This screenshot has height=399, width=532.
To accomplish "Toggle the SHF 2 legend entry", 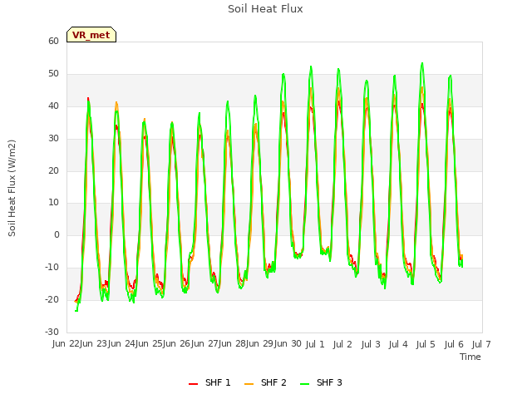I will click(265, 382).
